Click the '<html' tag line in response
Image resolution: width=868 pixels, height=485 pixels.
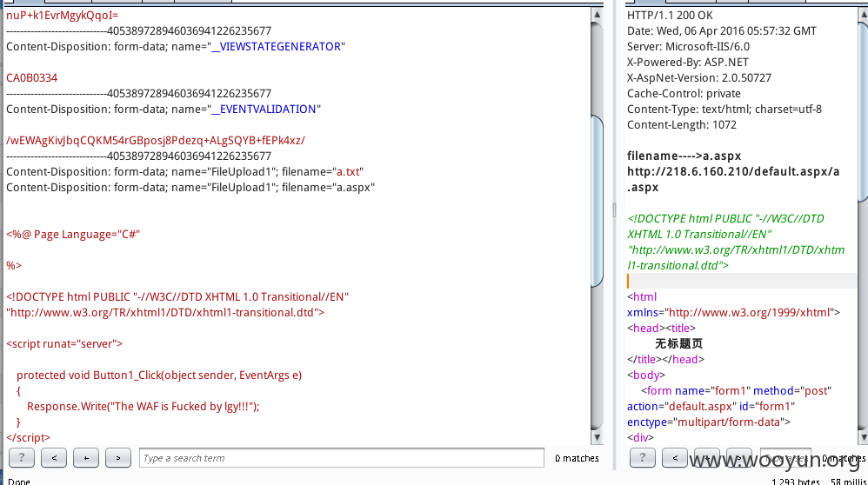[642, 297]
